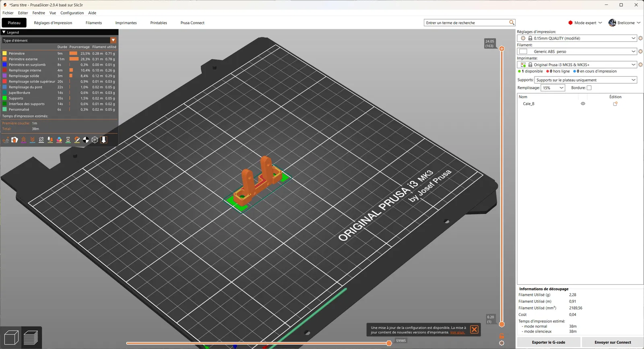
Task: Open the Editer menu
Action: click(x=23, y=13)
